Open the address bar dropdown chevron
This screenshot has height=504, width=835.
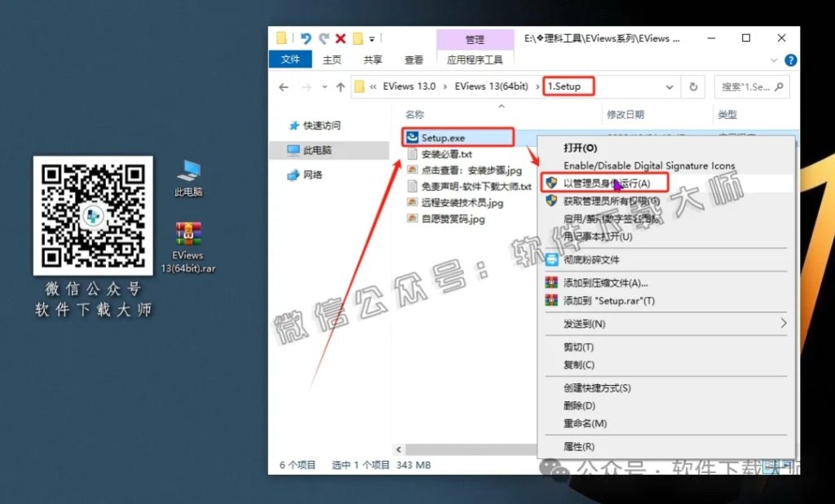point(669,86)
